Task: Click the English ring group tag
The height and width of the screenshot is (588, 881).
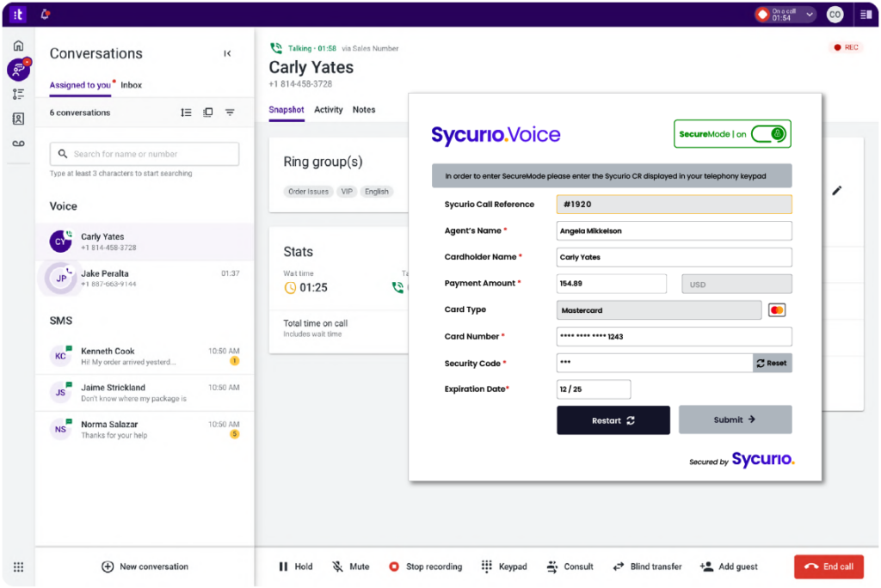Action: point(377,192)
